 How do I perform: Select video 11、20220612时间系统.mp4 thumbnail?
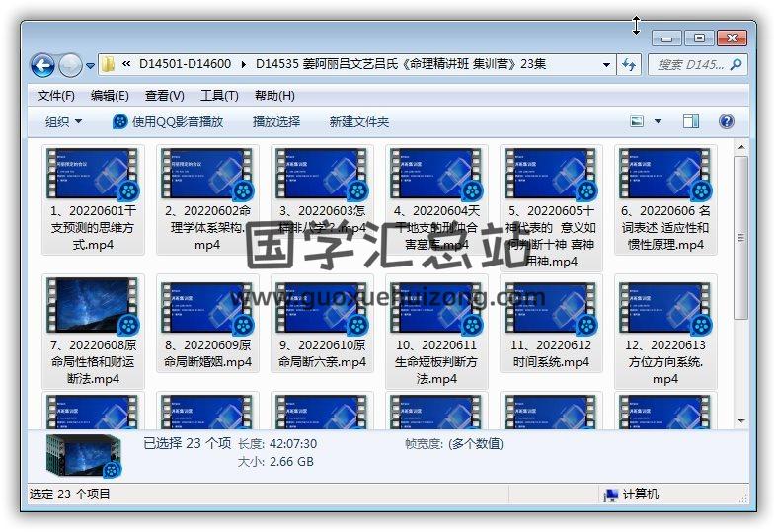coord(551,308)
